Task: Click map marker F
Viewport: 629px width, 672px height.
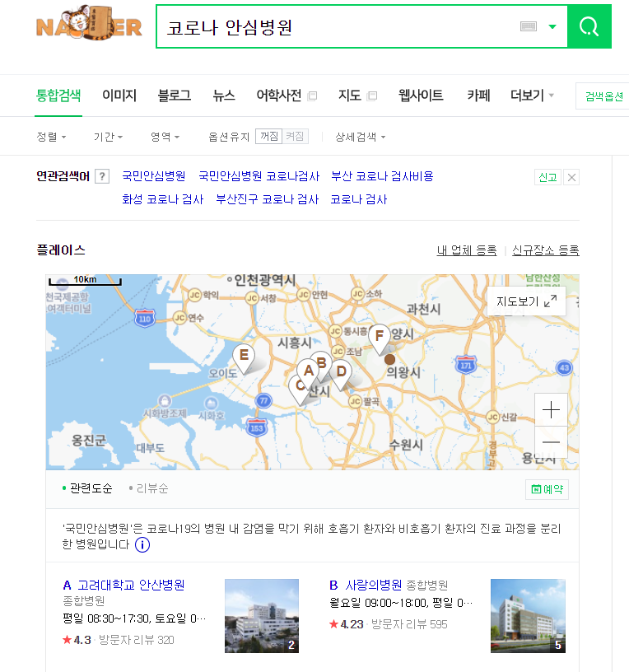Action: tap(380, 337)
